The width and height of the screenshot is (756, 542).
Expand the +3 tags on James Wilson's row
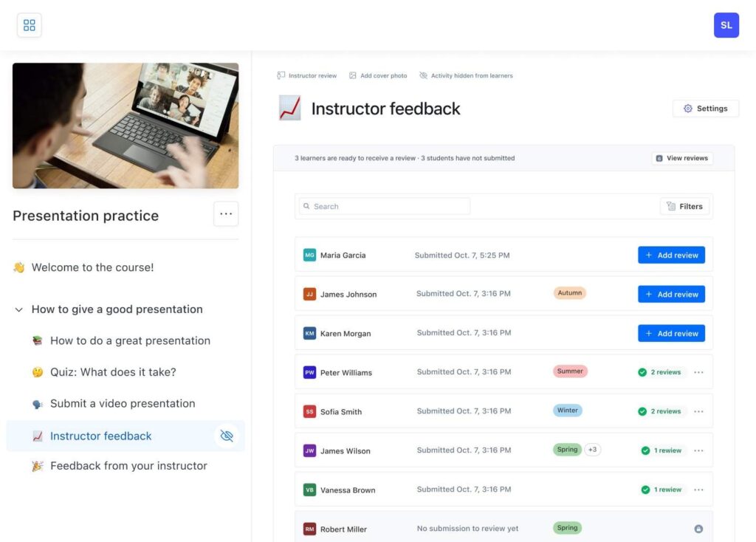point(592,449)
